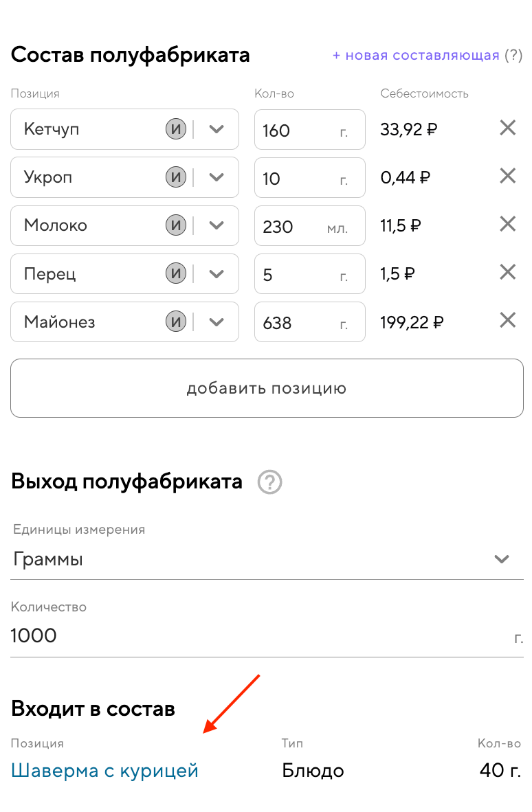
Task: Expand the Перец position dropdown
Action: pyautogui.click(x=217, y=273)
